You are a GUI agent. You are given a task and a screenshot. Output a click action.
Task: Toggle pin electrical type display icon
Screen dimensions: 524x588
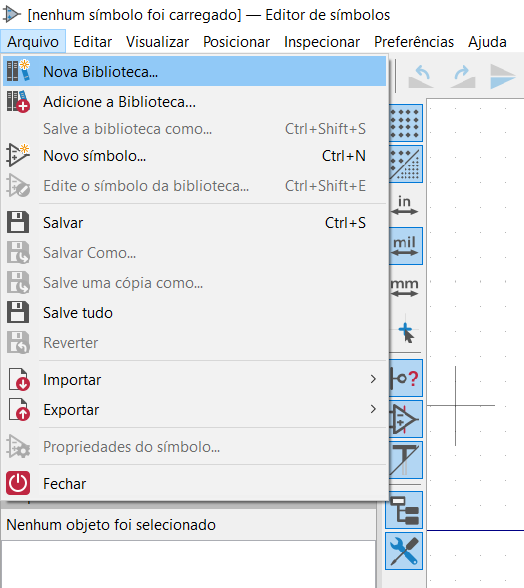pos(405,378)
